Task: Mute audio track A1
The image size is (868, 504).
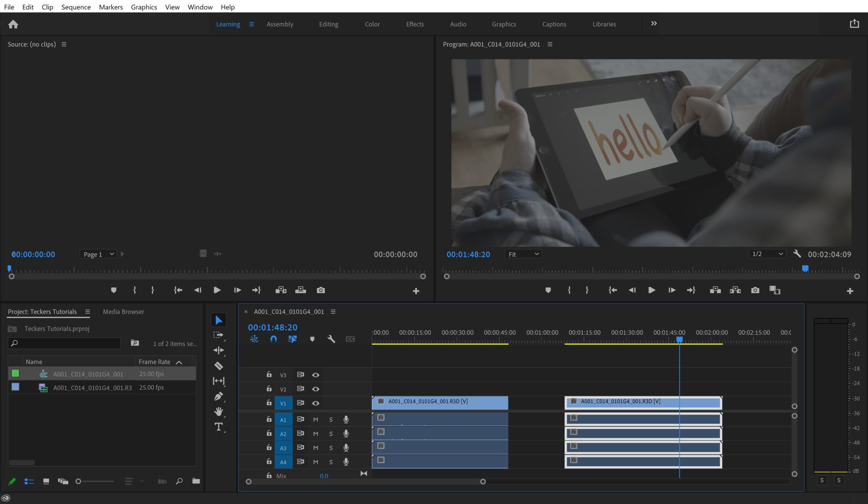Action: [x=315, y=419]
